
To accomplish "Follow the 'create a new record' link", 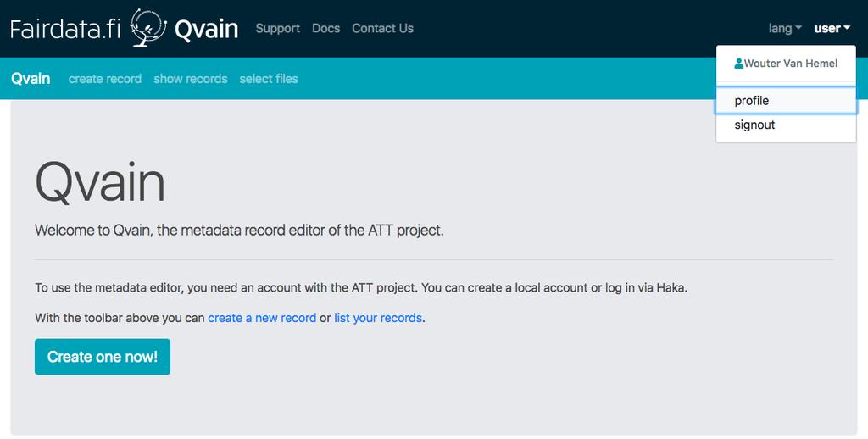I will click(x=262, y=318).
